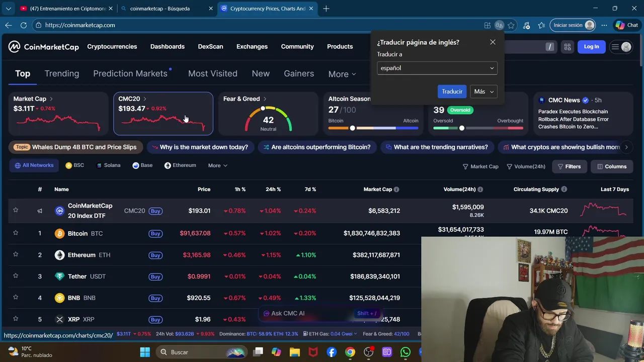Star the Tether row in the watchlist
Screen dimensions: 644x362
pyautogui.click(x=16, y=276)
